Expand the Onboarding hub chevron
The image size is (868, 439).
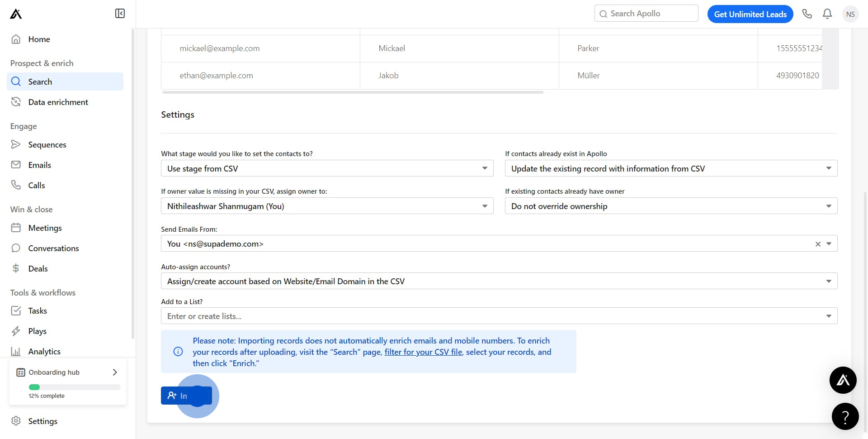(115, 372)
